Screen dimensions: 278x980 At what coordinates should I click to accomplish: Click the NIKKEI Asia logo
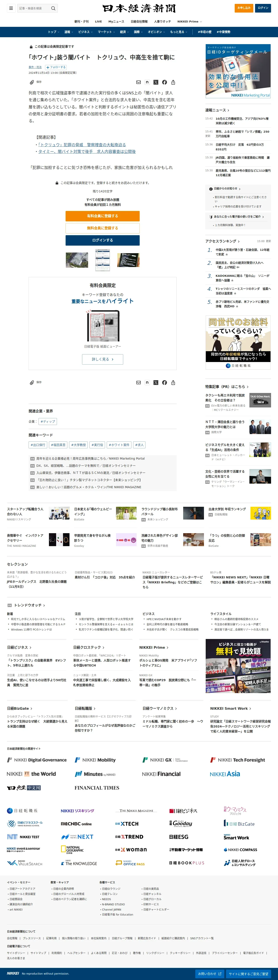(225, 774)
